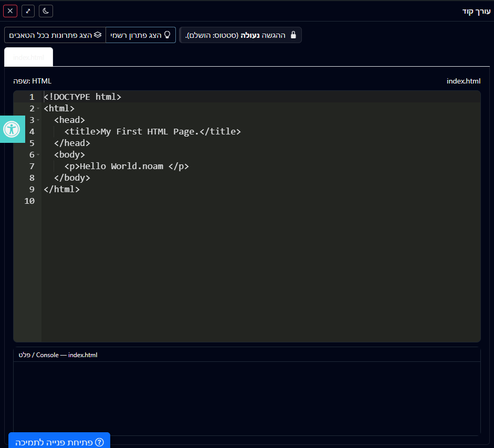Click the locked submission status badge
Viewport: 494px width, 448px height.
click(240, 35)
